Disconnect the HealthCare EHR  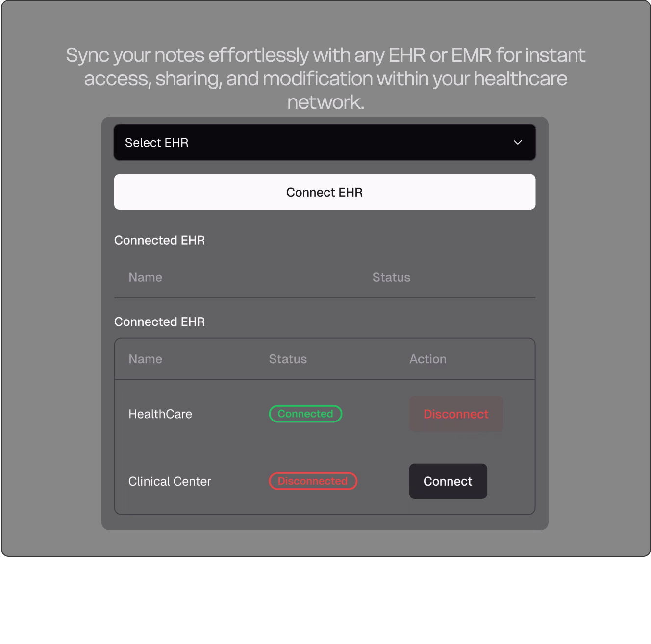456,414
